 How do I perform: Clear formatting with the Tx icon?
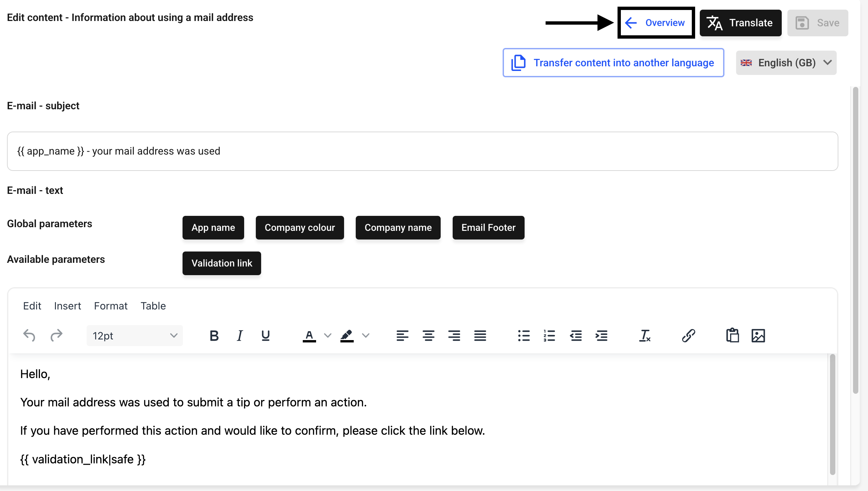click(645, 335)
